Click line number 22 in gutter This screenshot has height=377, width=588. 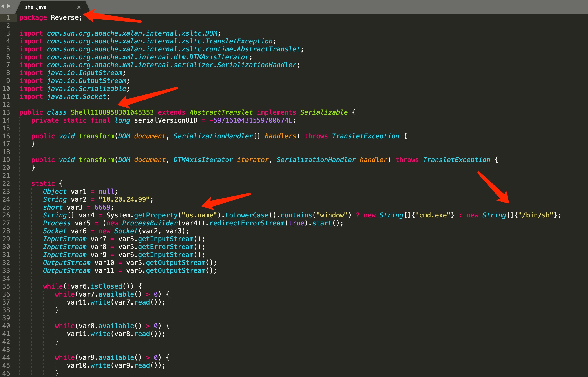(x=6, y=184)
